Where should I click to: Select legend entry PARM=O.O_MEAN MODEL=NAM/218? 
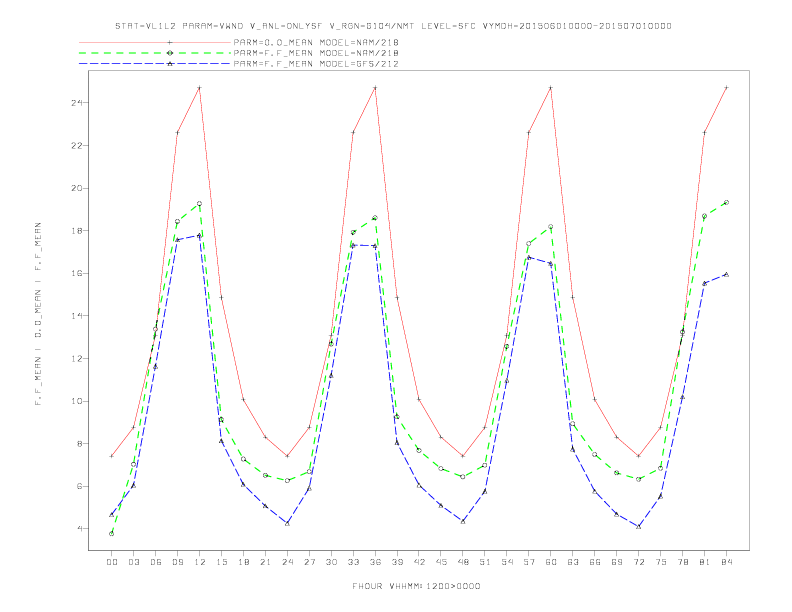pos(316,42)
